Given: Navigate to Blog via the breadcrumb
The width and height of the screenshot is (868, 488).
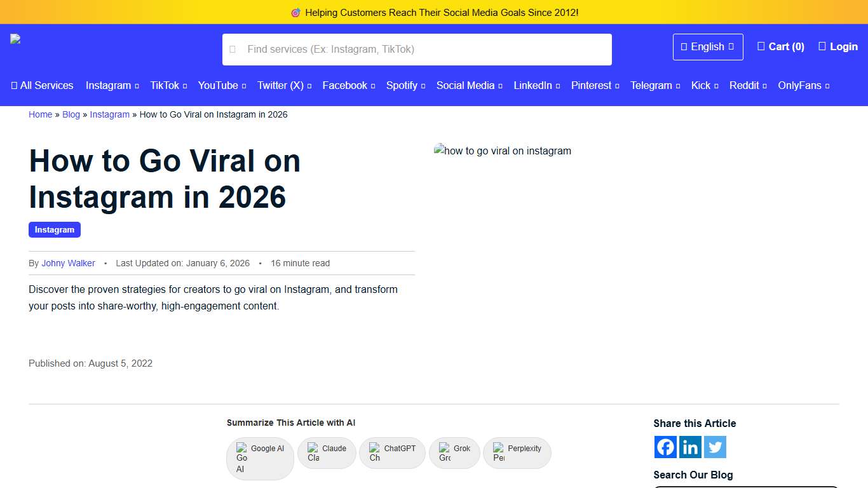Looking at the screenshot, I should pyautogui.click(x=71, y=114).
